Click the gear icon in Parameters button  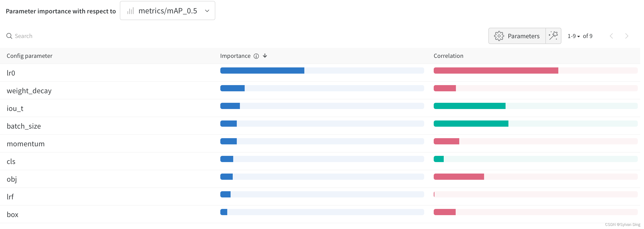tap(499, 36)
